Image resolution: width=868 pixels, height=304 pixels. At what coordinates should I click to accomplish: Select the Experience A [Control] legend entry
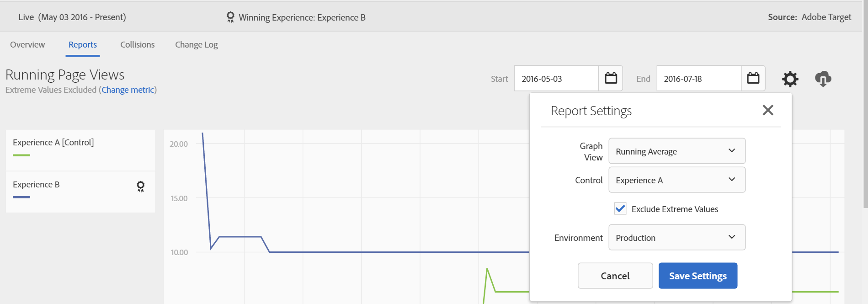(53, 143)
